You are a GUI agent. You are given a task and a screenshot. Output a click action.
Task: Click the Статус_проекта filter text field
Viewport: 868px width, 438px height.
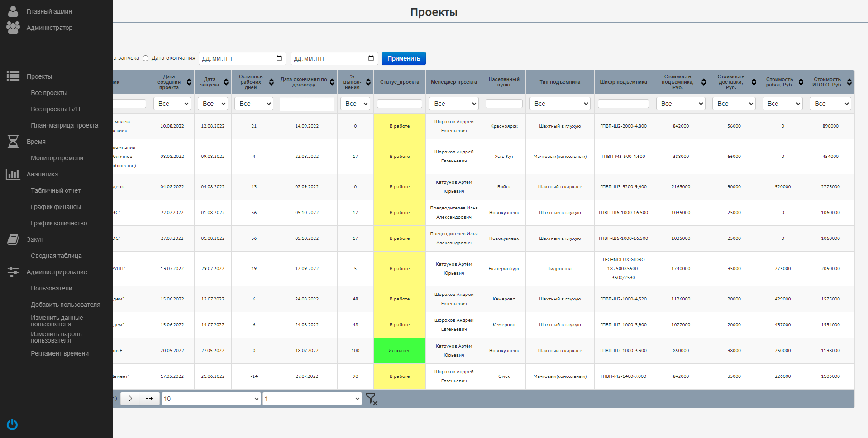click(399, 104)
